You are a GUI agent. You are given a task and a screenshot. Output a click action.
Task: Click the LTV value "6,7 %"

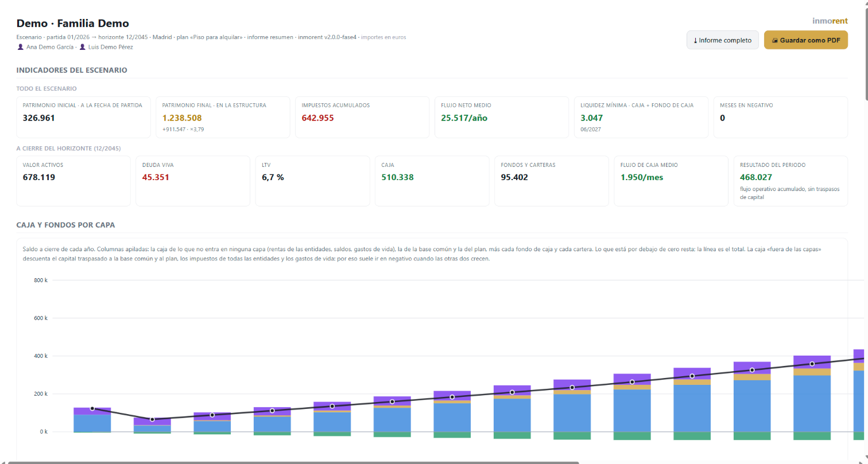(273, 177)
